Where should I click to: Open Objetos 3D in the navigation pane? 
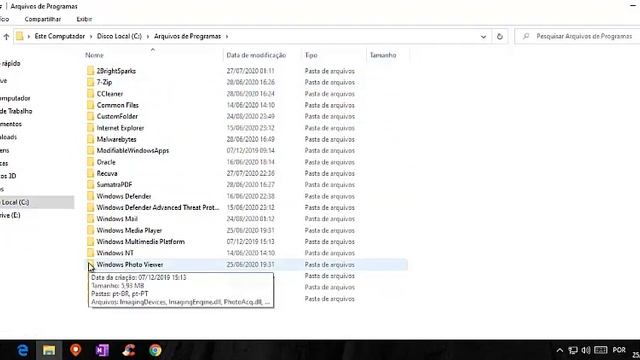point(8,176)
